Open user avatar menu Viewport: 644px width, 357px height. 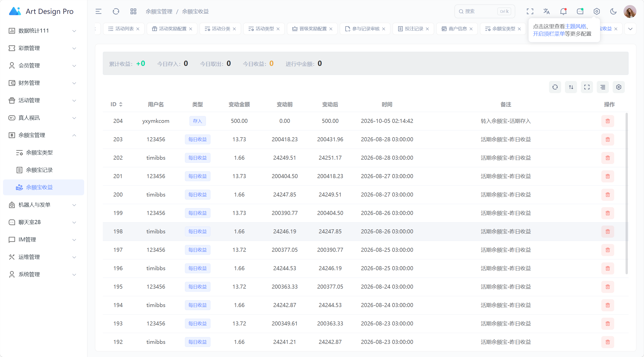tap(630, 11)
